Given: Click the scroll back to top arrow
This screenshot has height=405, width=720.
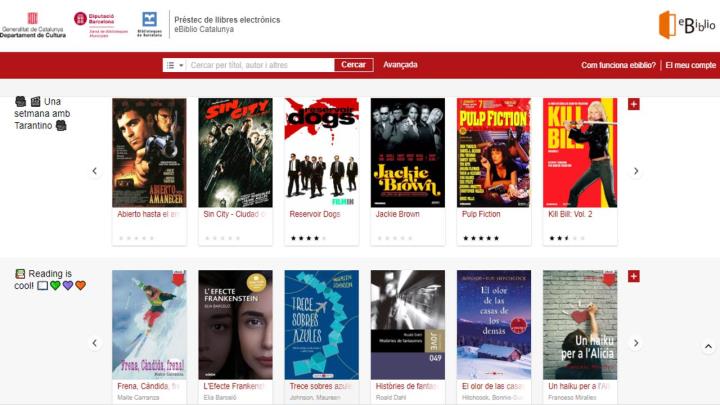Looking at the screenshot, I should tap(709, 347).
